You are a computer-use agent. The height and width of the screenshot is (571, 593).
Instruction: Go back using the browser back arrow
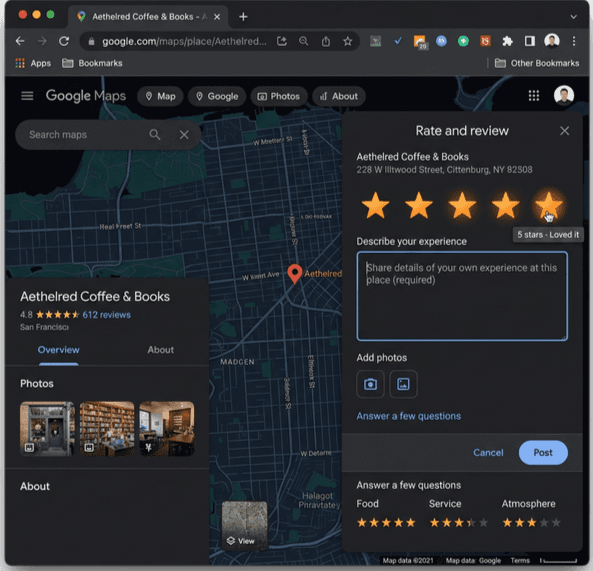(20, 41)
